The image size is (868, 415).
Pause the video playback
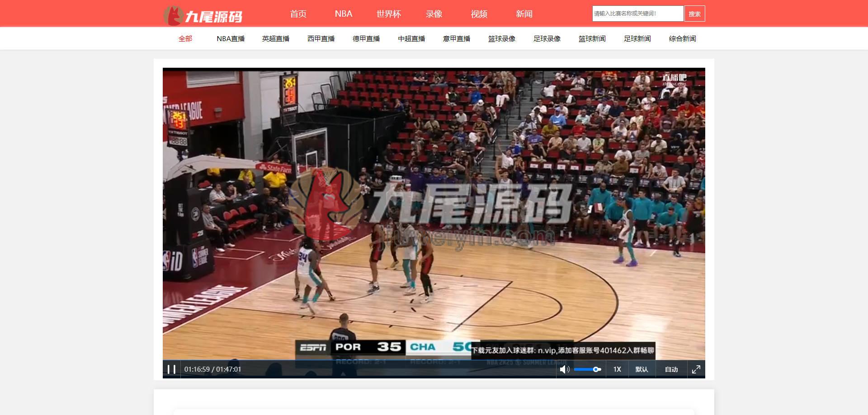171,369
